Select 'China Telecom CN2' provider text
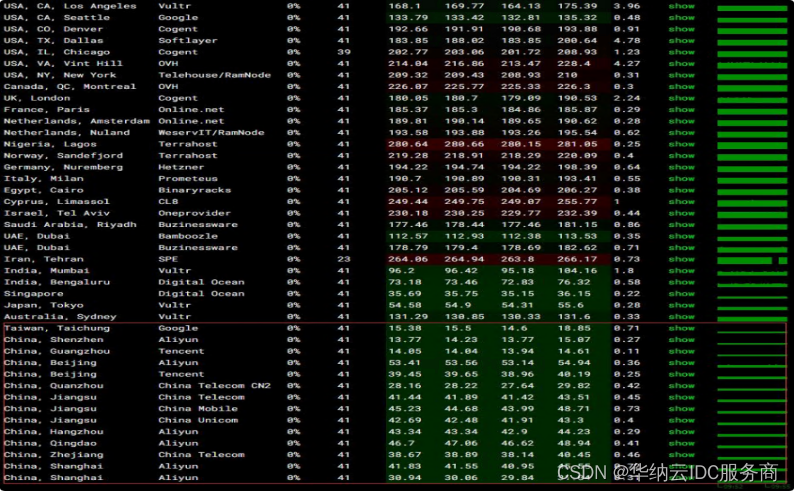Screen dimensions: 795x492 coord(214,386)
